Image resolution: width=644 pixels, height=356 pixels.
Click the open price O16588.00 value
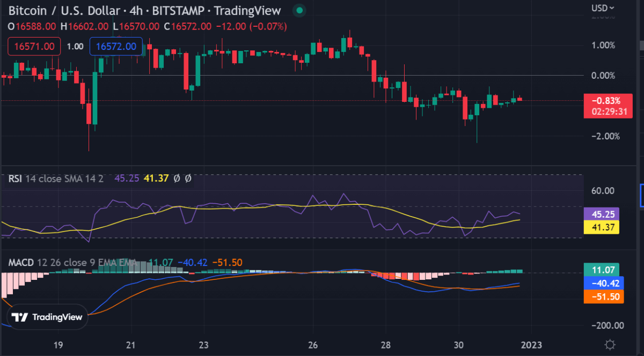[31, 26]
